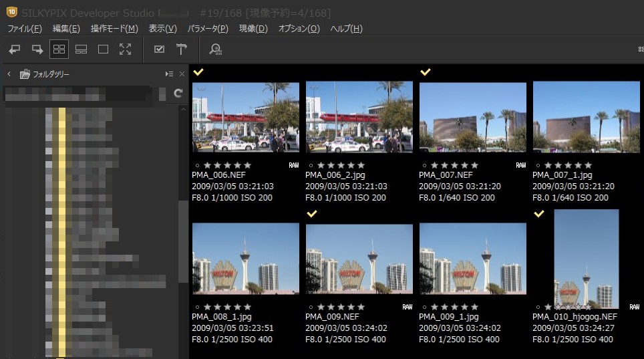The height and width of the screenshot is (359, 644).
Task: Select PMA_007_1.jpg thumbnail
Action: click(587, 117)
